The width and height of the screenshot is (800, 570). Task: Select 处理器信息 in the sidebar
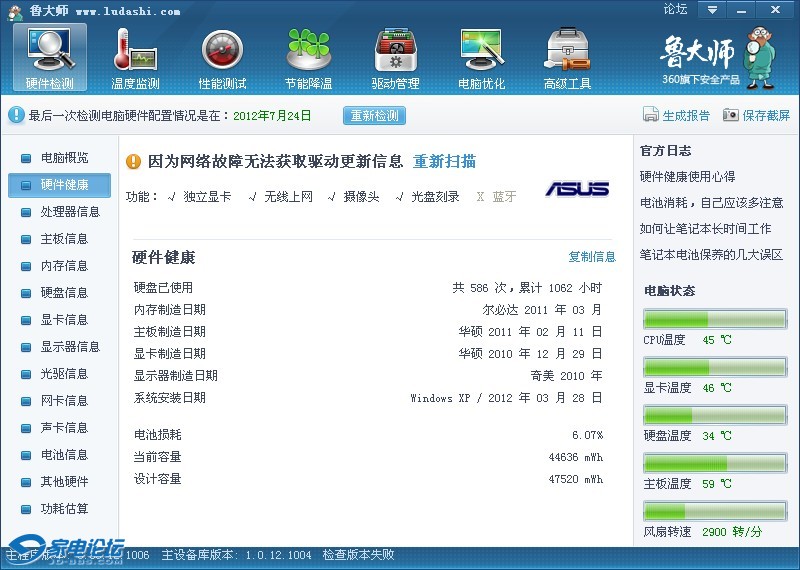(70, 212)
